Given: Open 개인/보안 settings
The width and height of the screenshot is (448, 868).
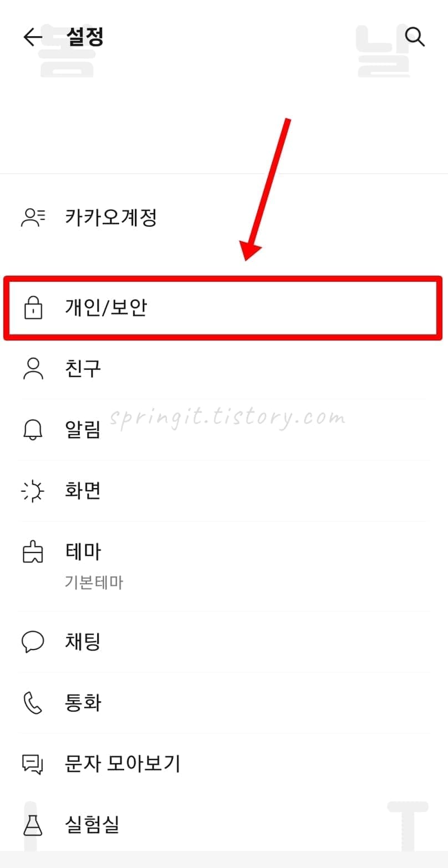Looking at the screenshot, I should click(x=224, y=307).
